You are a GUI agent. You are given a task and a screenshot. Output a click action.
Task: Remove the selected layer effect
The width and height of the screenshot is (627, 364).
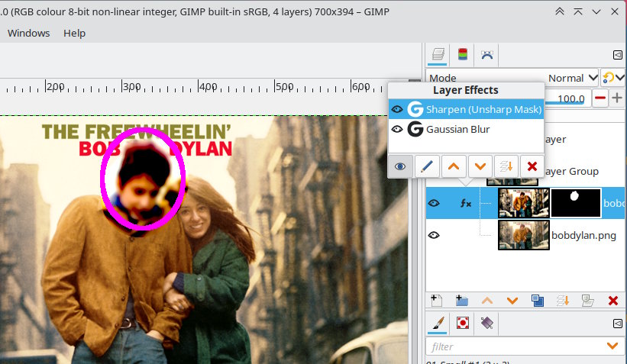point(532,165)
